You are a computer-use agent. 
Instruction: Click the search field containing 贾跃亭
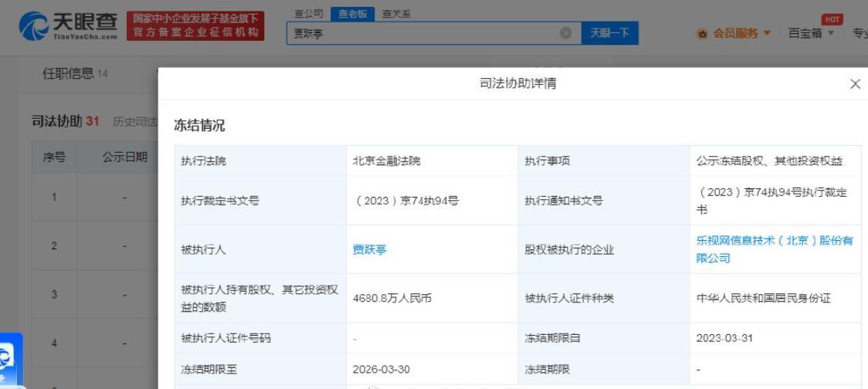coord(434,33)
